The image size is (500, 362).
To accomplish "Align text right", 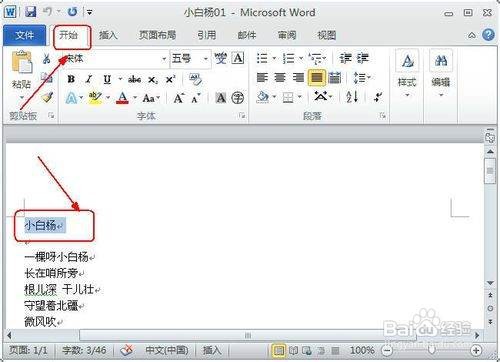I will 298,78.
